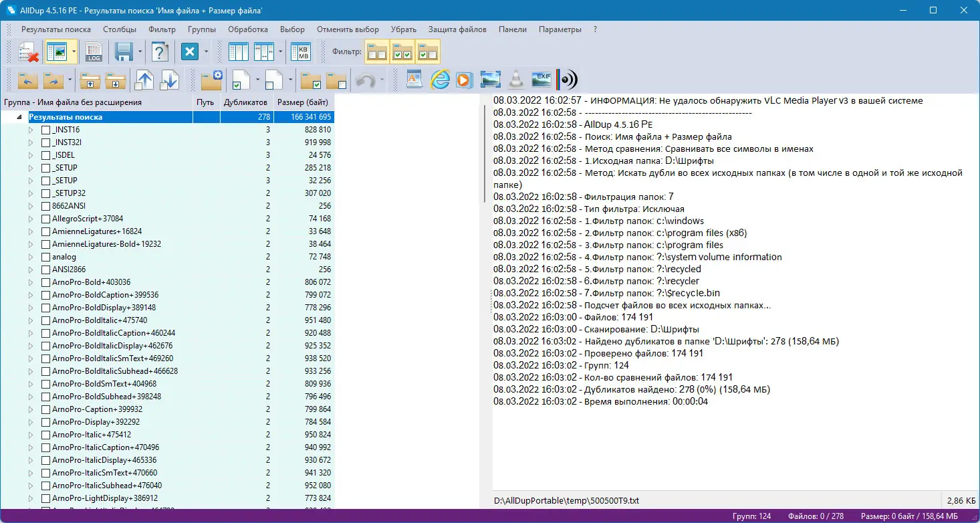Open the Фильтр menu
The height and width of the screenshot is (523, 980).
(x=162, y=29)
